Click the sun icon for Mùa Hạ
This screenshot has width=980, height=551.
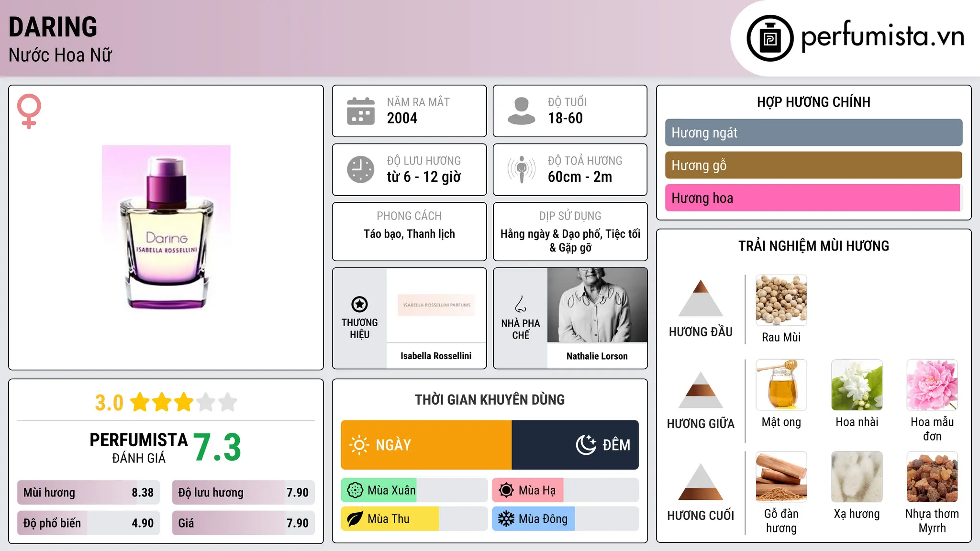[x=506, y=490]
